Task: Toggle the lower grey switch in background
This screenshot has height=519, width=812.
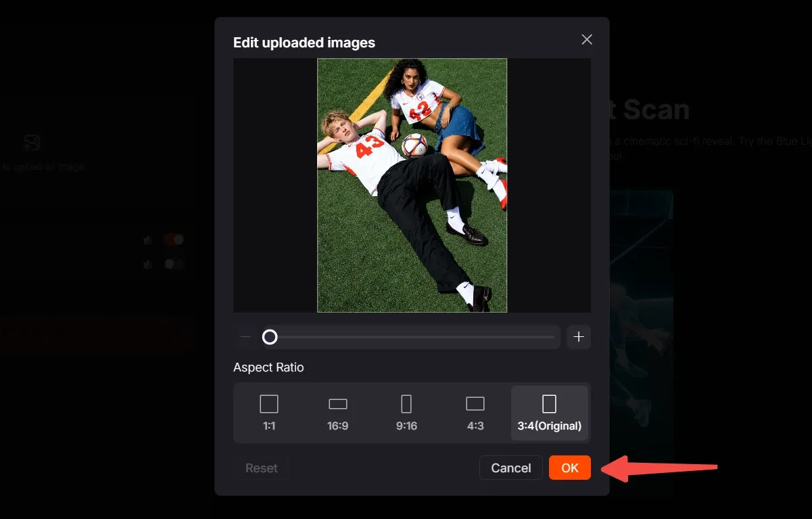Action: [x=174, y=264]
